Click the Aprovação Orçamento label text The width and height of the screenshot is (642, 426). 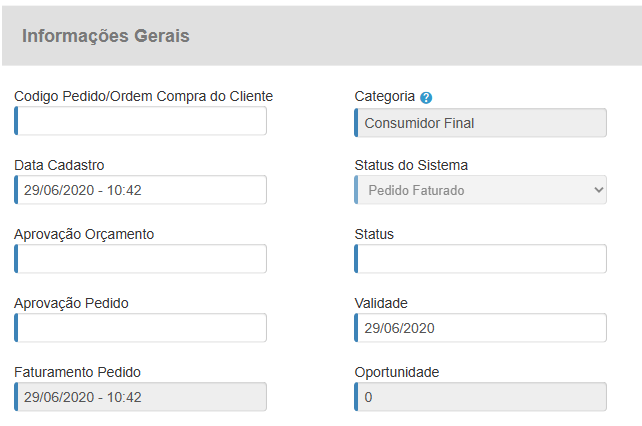click(84, 234)
